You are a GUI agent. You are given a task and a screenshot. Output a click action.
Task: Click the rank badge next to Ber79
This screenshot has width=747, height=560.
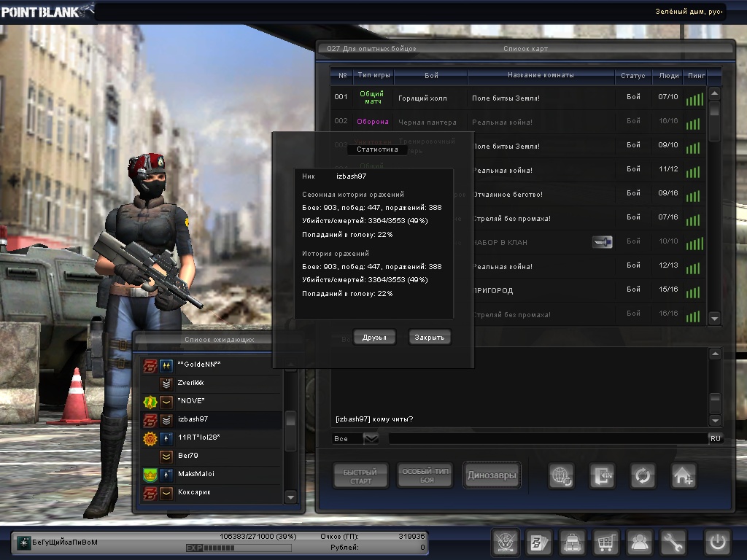point(166,456)
